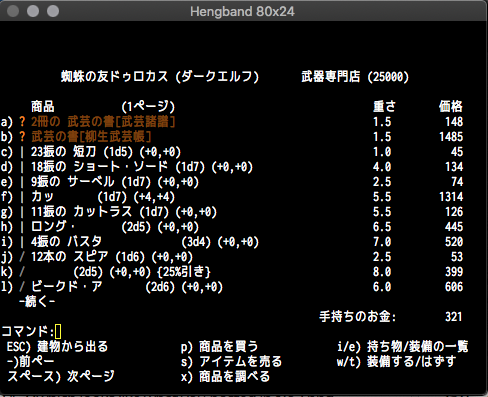Click the w/t) 装備する/はずす command
Viewport: 488px width, 397px height.
tap(396, 362)
